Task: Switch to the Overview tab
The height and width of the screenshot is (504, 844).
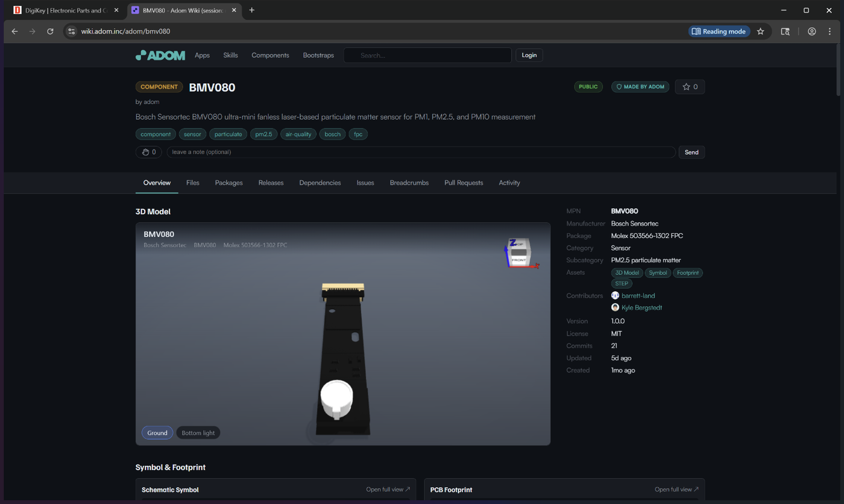Action: [157, 183]
